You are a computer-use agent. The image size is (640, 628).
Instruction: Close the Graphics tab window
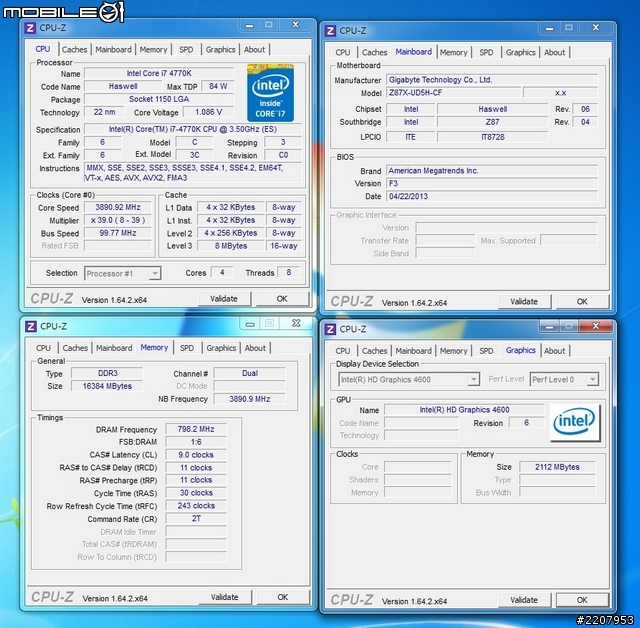coord(596,326)
